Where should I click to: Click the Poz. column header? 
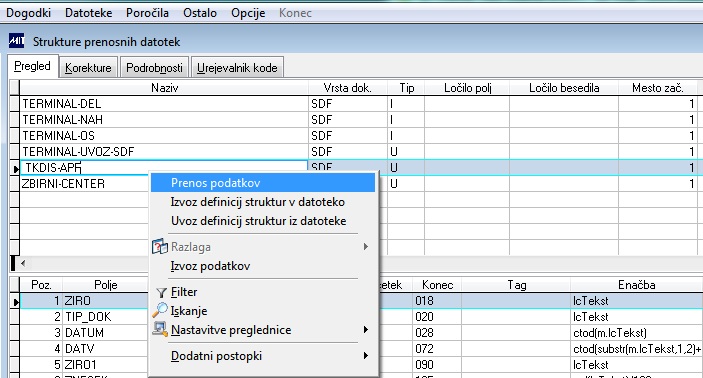click(41, 285)
